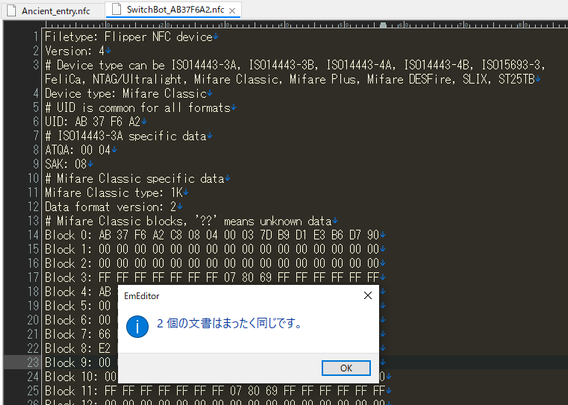The height and width of the screenshot is (405, 568).
Task: Click the file icon on the Ancient_entry.nfc tab
Action: click(x=12, y=11)
